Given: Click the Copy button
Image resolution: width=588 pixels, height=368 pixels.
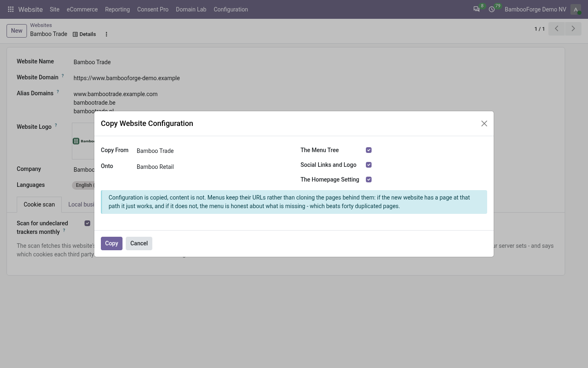Looking at the screenshot, I should pyautogui.click(x=111, y=243).
